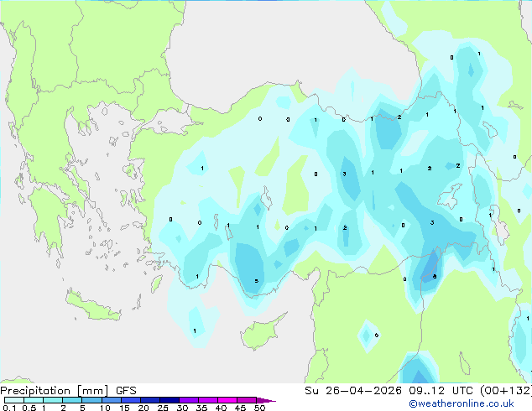Click the legend label "40"
Screen dimensions: 532x411
coord(222,408)
